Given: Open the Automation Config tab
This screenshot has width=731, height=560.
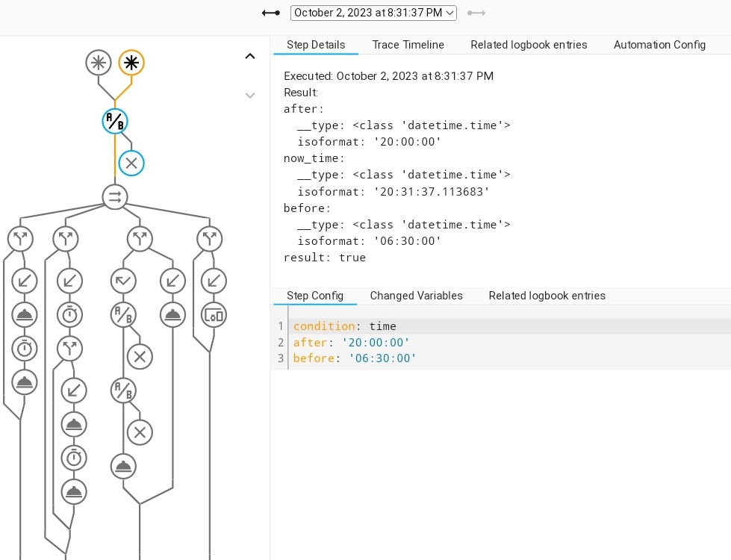Looking at the screenshot, I should pyautogui.click(x=659, y=45).
